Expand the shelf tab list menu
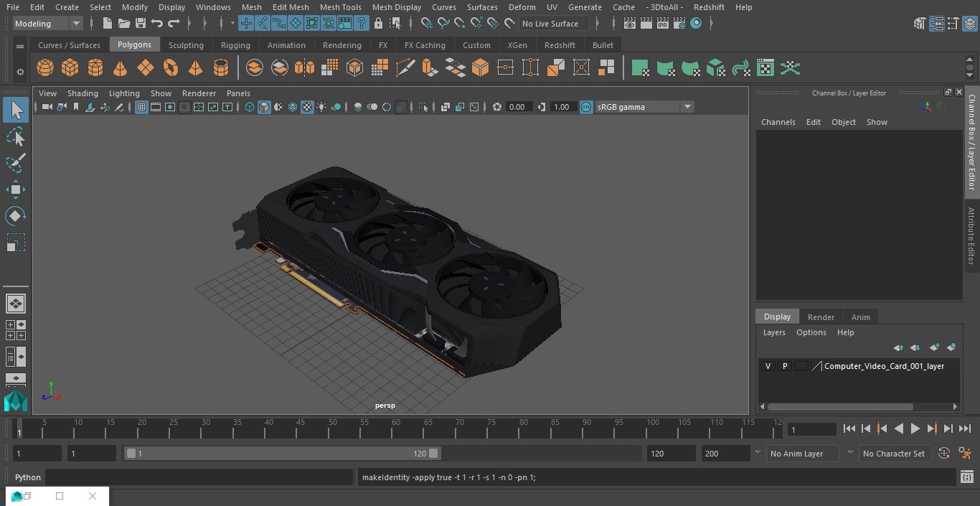 coord(20,46)
